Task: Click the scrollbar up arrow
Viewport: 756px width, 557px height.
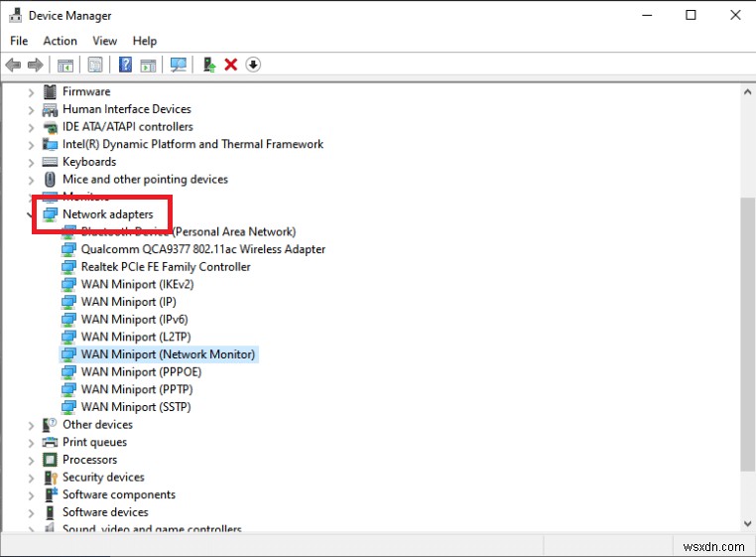Action: coord(747,91)
